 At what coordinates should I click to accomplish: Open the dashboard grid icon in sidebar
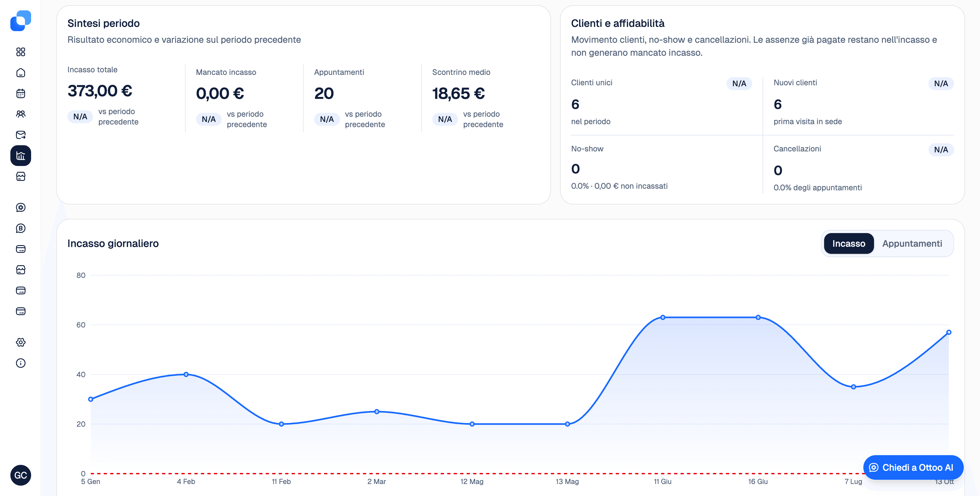(x=20, y=52)
